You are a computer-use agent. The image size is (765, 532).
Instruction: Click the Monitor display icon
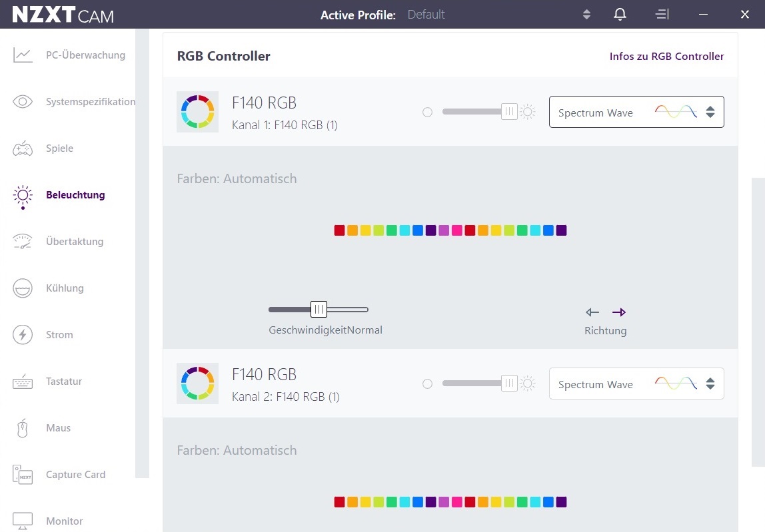(x=23, y=521)
